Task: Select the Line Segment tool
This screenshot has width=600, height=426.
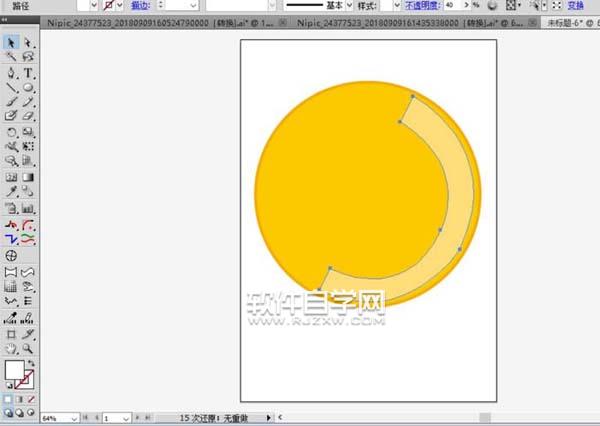Action: pyautogui.click(x=11, y=87)
